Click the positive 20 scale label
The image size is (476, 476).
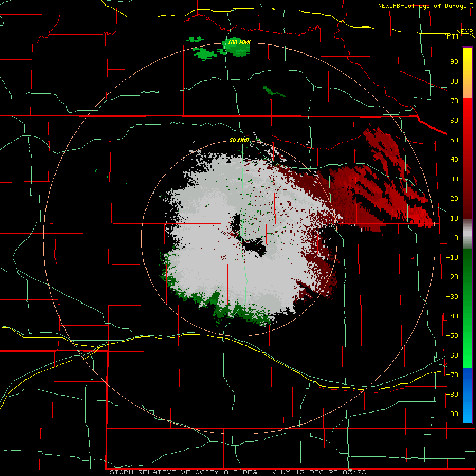pos(454,199)
